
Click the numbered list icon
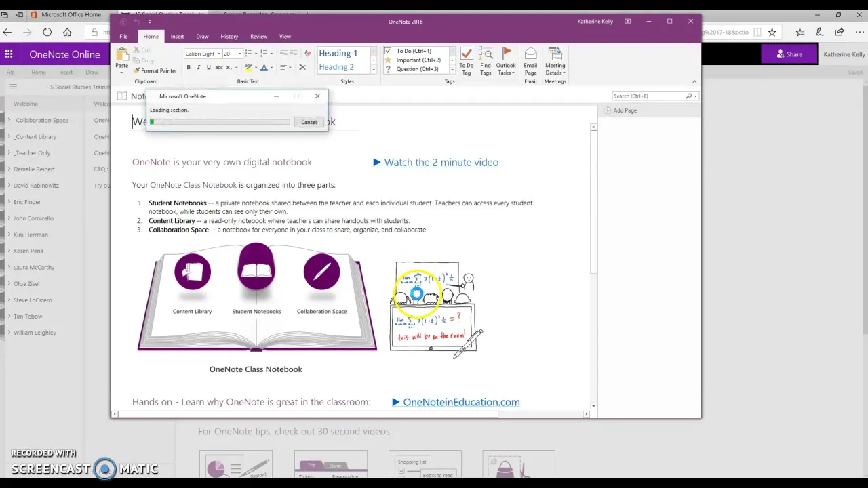pyautogui.click(x=264, y=54)
